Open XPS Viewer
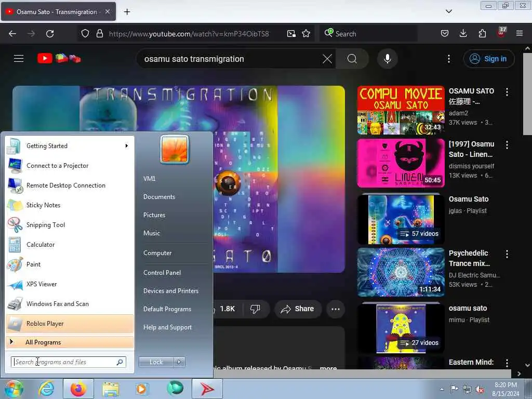532x399 pixels. pos(70,284)
